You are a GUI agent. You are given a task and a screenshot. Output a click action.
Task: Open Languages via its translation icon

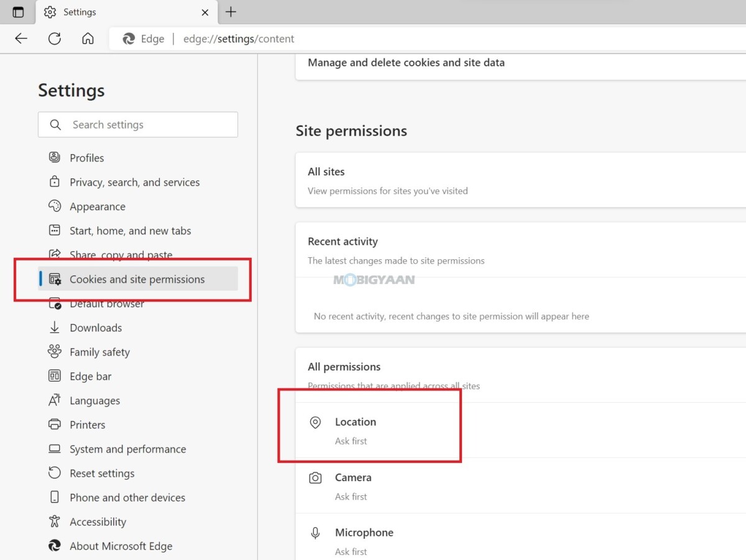click(55, 400)
